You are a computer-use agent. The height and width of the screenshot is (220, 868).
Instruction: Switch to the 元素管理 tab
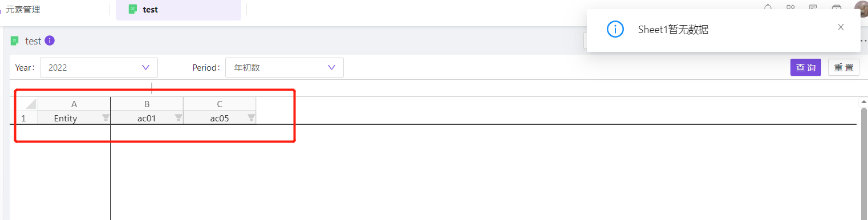23,9
